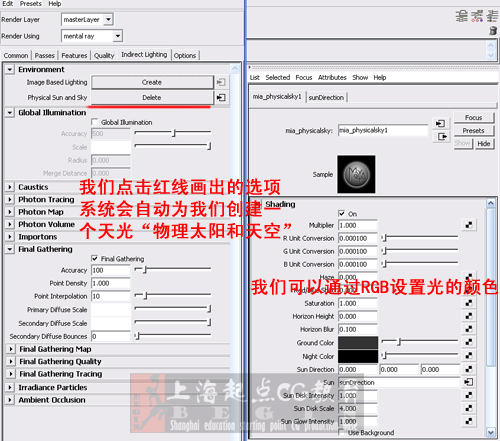This screenshot has height=441, width=500.
Task: Click the Attribute Editor scrollbar down arrow
Action: coord(490,432)
